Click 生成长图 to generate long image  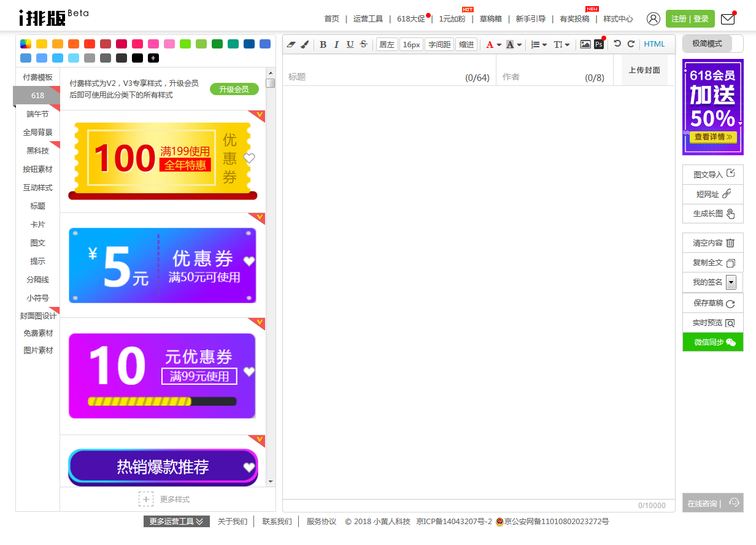[713, 214]
